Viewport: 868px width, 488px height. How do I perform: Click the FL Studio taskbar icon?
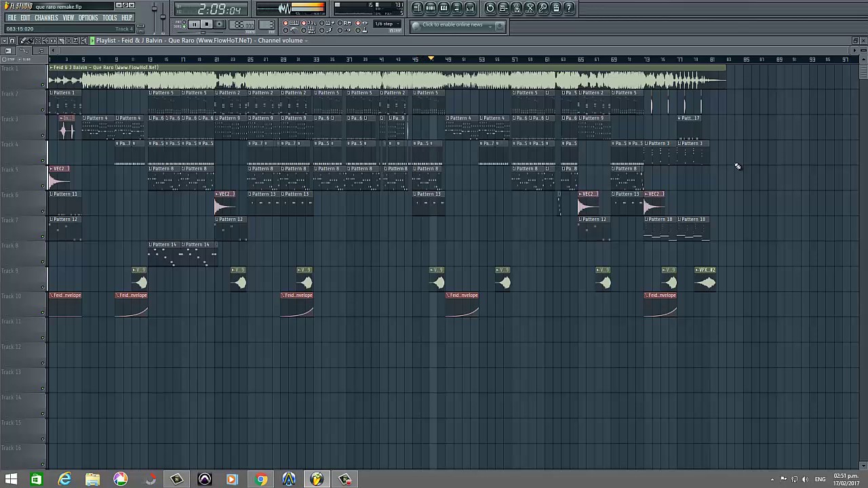point(316,480)
